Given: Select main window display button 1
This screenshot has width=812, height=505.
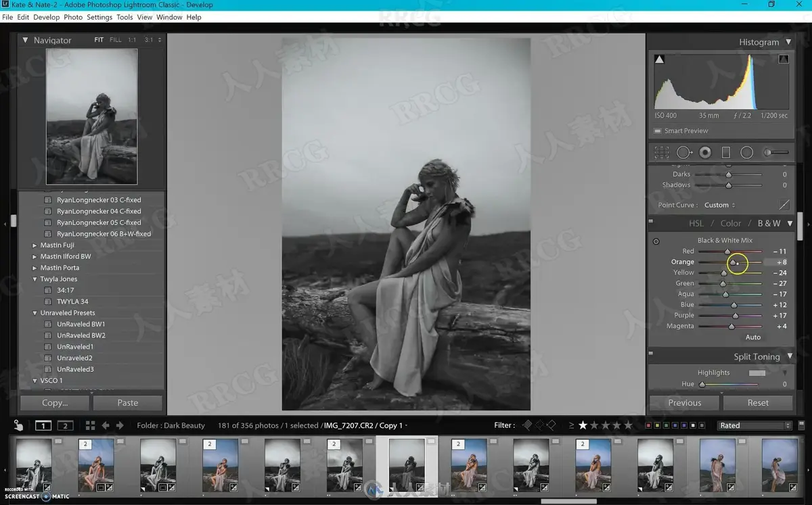Looking at the screenshot, I should tap(43, 425).
